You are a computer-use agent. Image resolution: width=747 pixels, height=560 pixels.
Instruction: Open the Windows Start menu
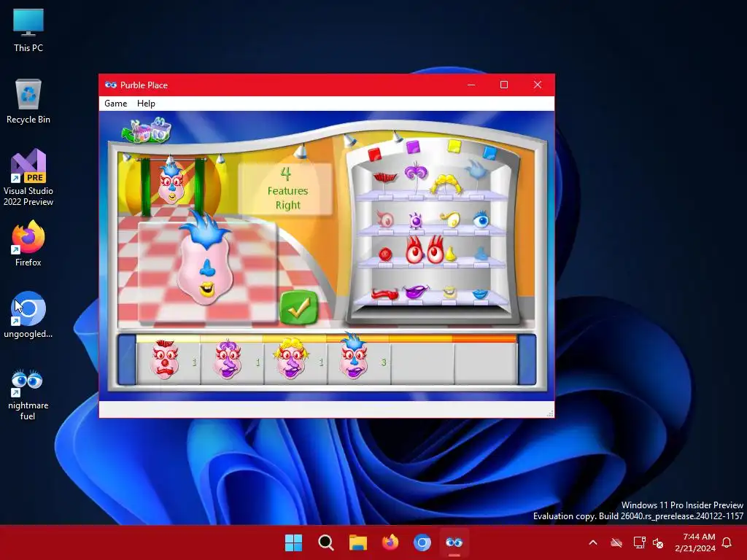pyautogui.click(x=293, y=542)
